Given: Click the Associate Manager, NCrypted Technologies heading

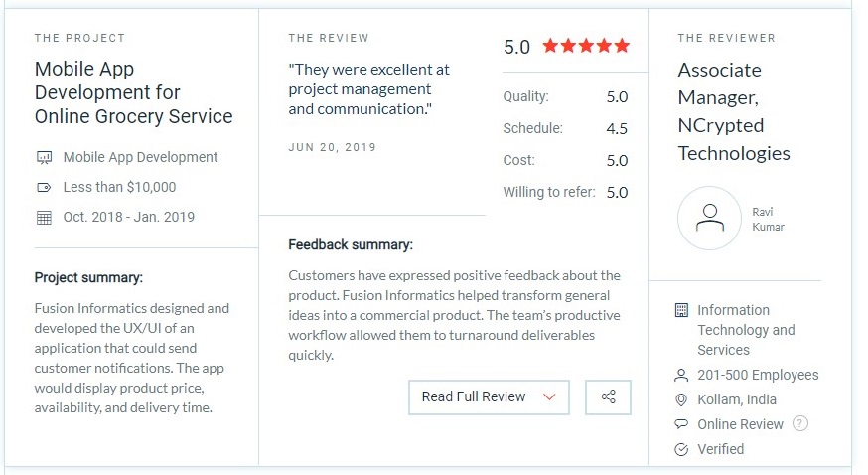Looking at the screenshot, I should pyautogui.click(x=734, y=111).
